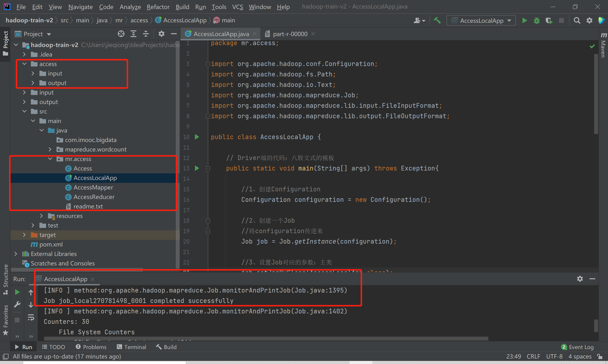Click Collapse All icon in Project panel
This screenshot has width=608, height=364.
point(146,34)
